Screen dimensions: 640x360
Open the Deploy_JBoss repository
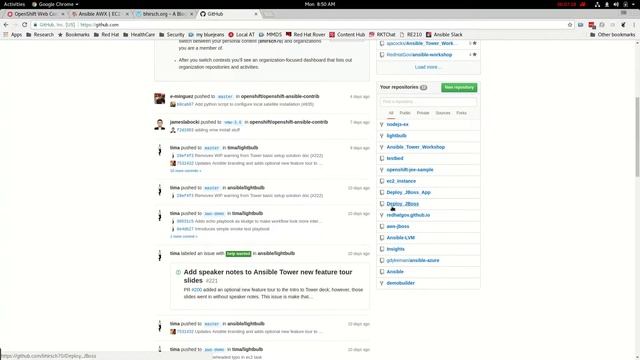click(402, 204)
